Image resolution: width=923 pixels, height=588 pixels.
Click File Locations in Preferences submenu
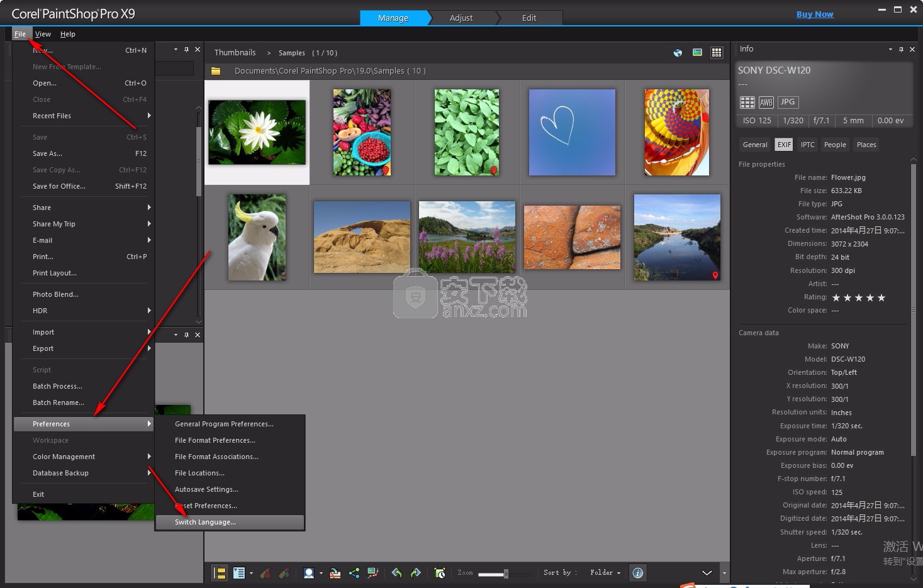pyautogui.click(x=230, y=473)
